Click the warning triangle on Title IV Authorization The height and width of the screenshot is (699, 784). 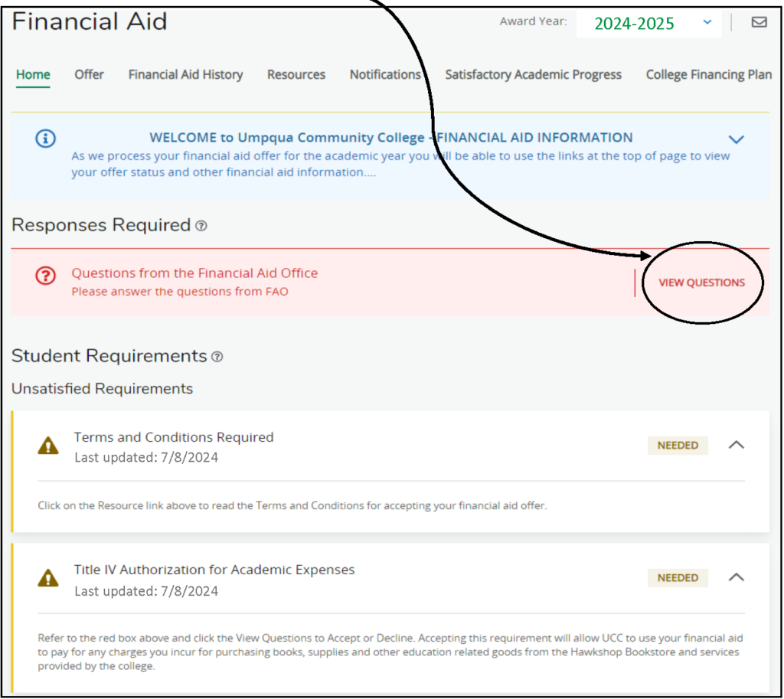tap(48, 577)
